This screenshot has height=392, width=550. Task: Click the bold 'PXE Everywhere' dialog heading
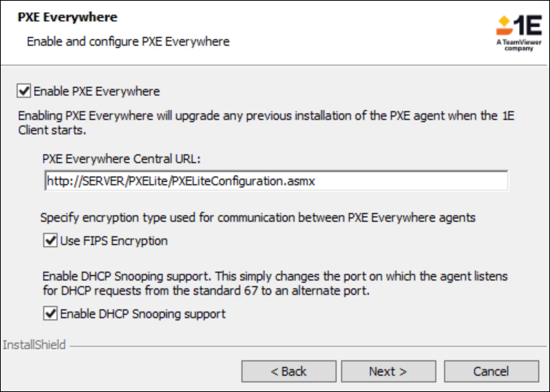pyautogui.click(x=68, y=17)
